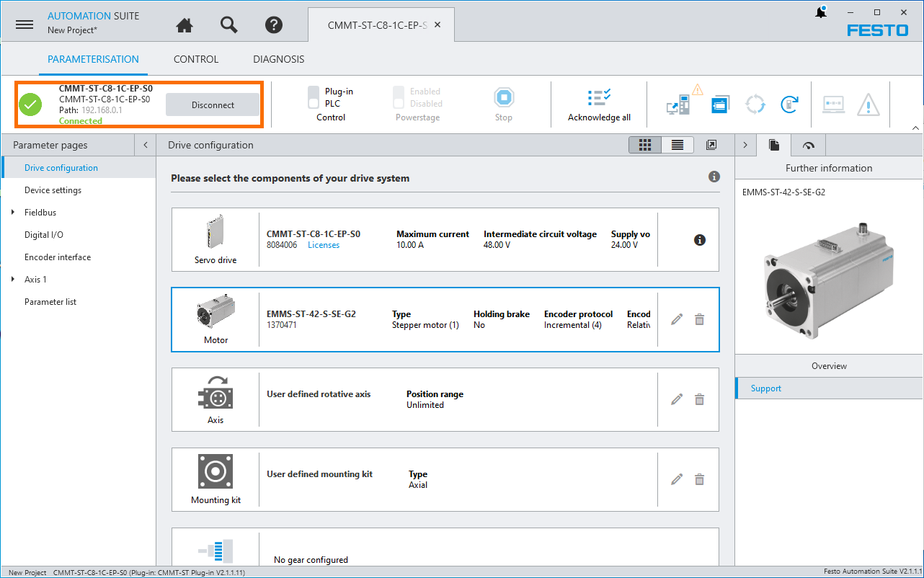Image resolution: width=924 pixels, height=578 pixels.
Task: Delete the Motor component
Action: pos(699,319)
